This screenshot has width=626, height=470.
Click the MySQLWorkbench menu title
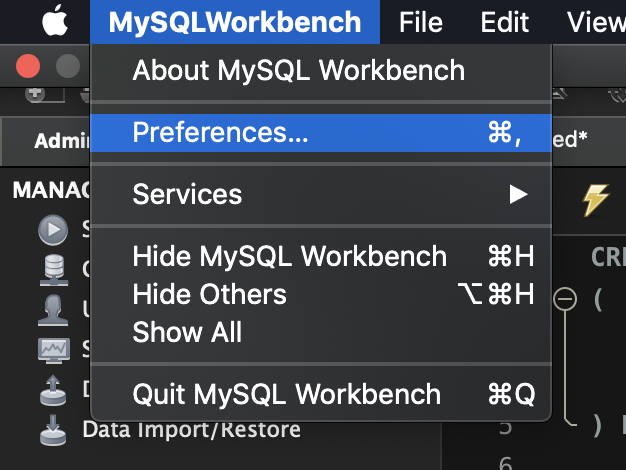pos(235,22)
